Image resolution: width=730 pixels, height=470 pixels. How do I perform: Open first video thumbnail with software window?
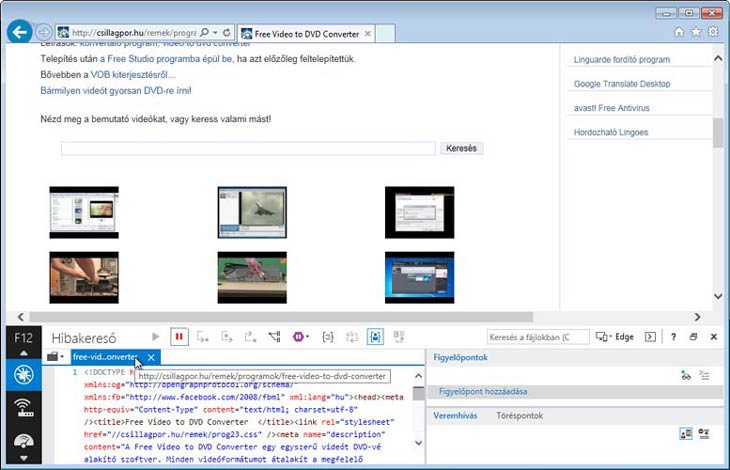84,213
